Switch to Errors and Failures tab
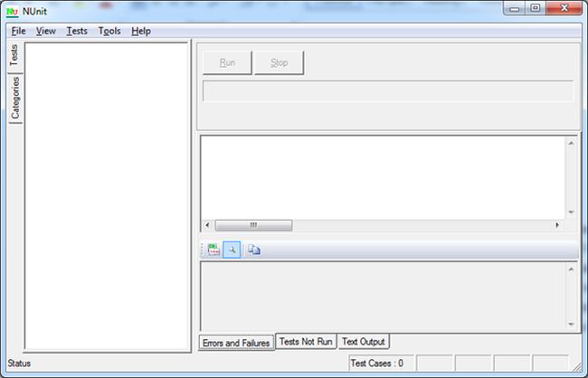588x378 pixels. (x=236, y=343)
